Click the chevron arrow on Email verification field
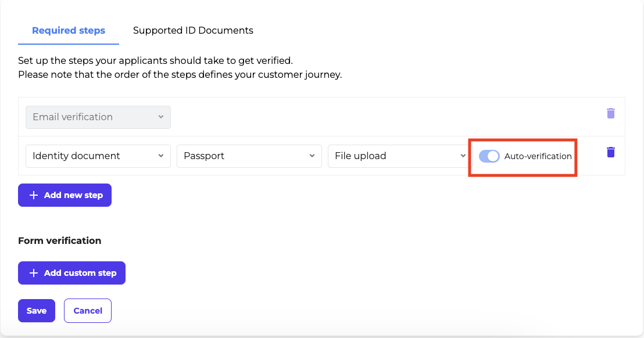The image size is (644, 338). click(161, 117)
